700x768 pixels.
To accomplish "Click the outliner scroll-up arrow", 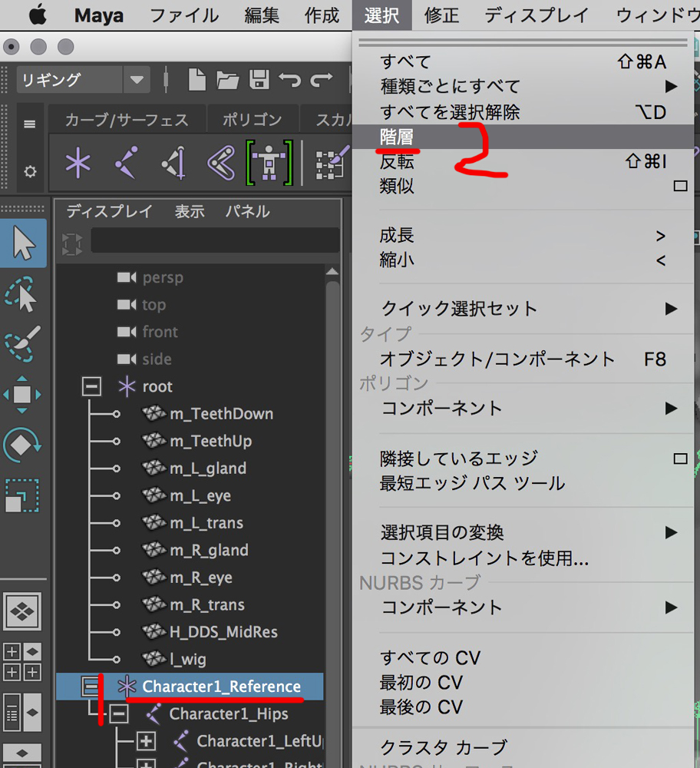I will pos(332,271).
